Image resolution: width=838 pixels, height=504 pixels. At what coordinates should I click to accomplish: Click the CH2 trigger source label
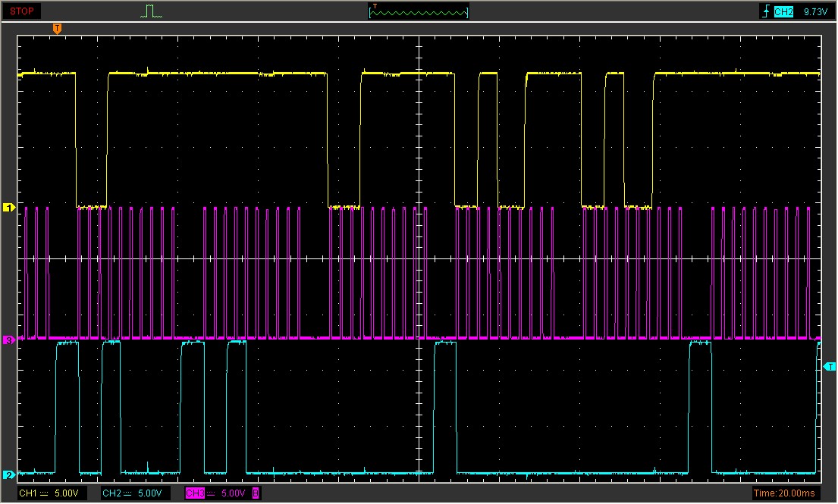[x=783, y=11]
